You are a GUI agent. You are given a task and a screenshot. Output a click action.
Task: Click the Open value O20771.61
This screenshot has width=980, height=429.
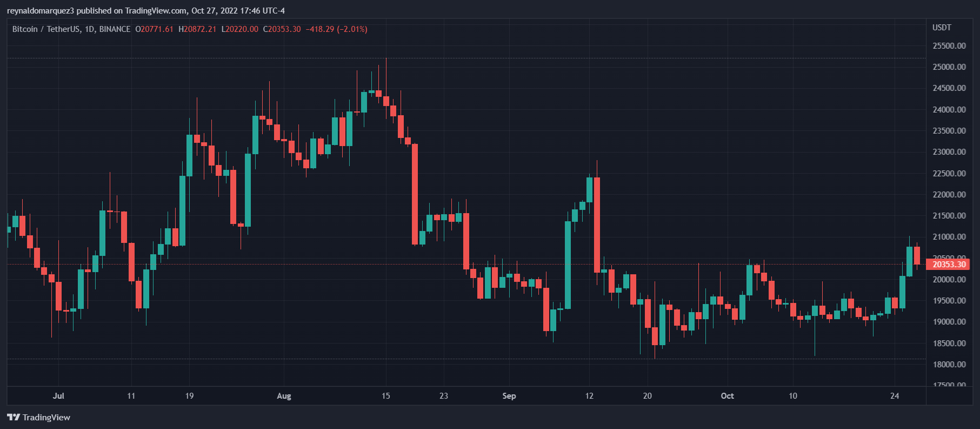click(x=154, y=29)
